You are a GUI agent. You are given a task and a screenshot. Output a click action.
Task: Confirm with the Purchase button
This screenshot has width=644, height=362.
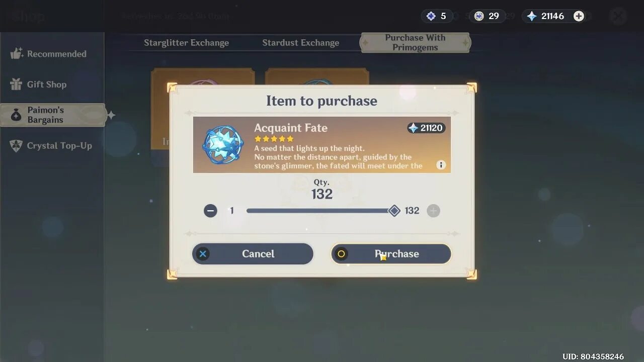391,254
